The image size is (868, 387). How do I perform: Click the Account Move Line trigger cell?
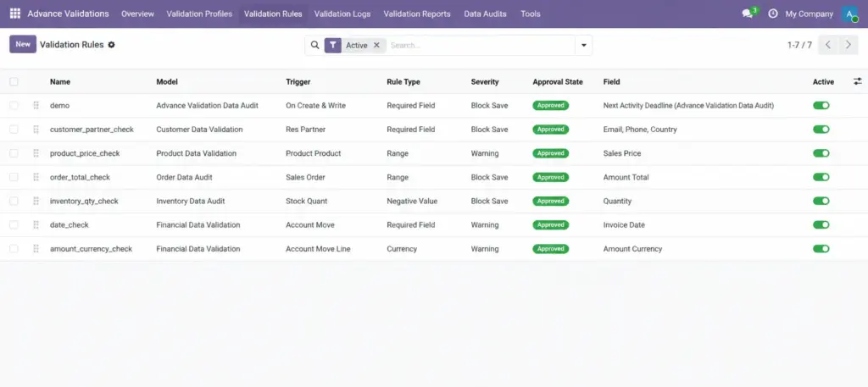319,249
